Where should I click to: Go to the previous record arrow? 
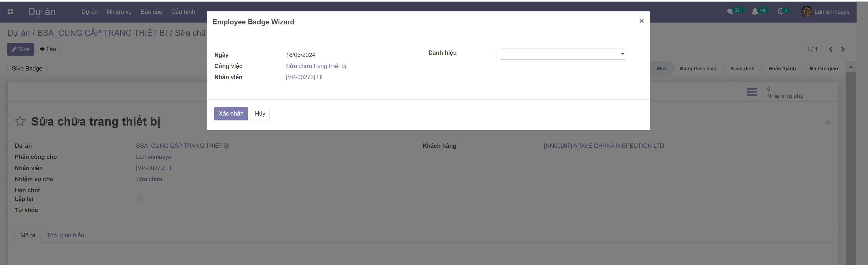(x=831, y=49)
